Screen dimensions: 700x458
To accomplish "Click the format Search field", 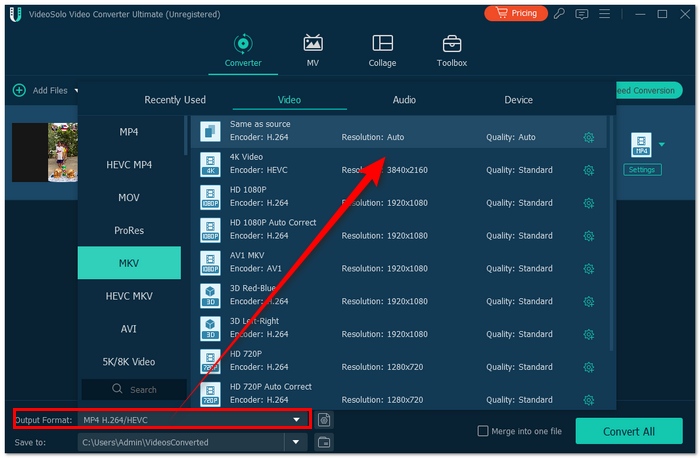I will (134, 389).
